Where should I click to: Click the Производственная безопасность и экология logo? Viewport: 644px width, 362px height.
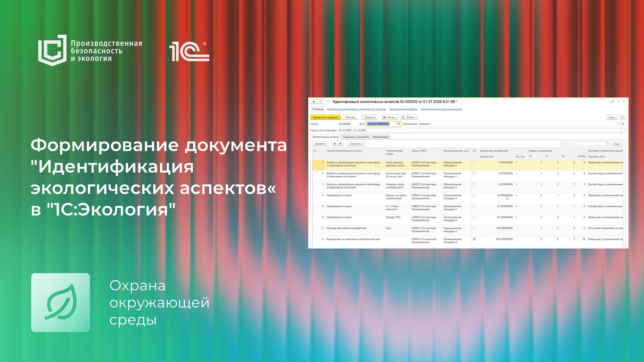90,50
